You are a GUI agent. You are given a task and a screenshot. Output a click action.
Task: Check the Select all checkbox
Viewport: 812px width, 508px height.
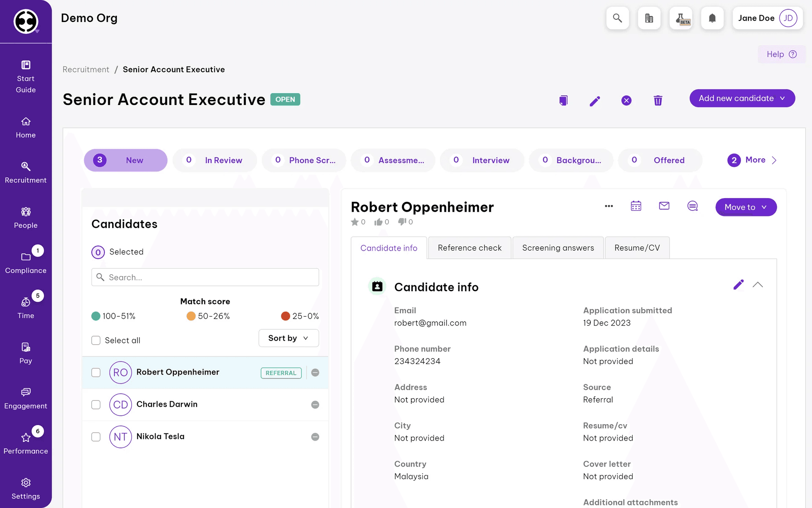coord(96,340)
